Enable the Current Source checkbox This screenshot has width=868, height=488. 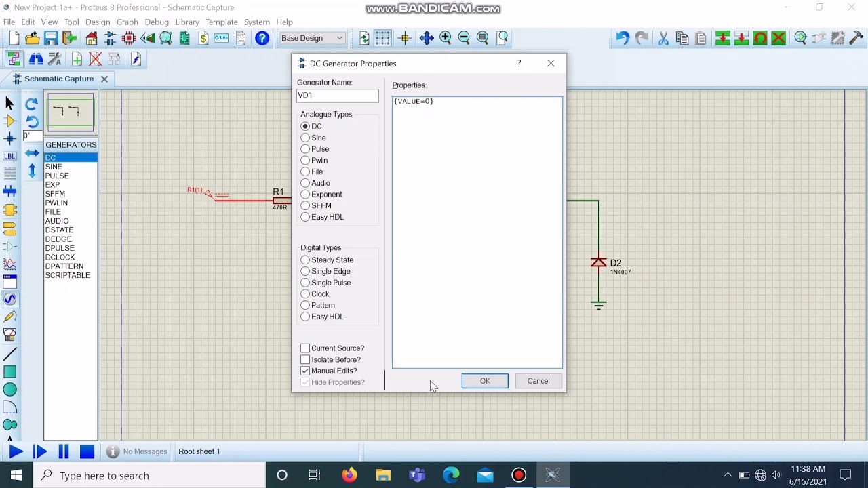(x=305, y=348)
